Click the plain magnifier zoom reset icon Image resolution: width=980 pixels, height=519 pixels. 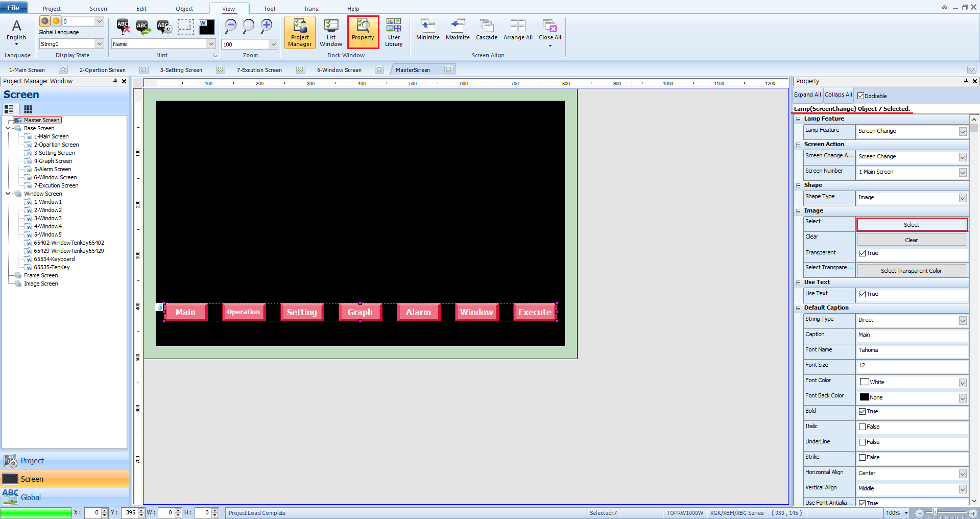249,27
